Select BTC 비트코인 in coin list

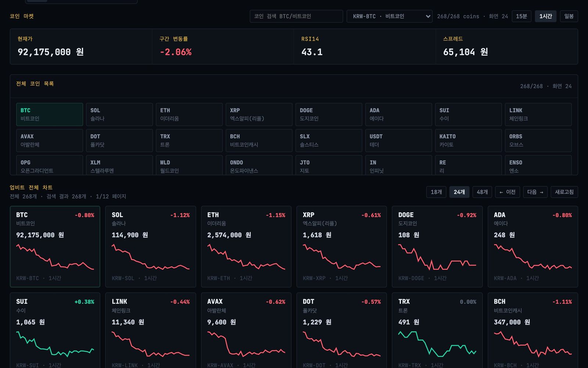(x=50, y=114)
